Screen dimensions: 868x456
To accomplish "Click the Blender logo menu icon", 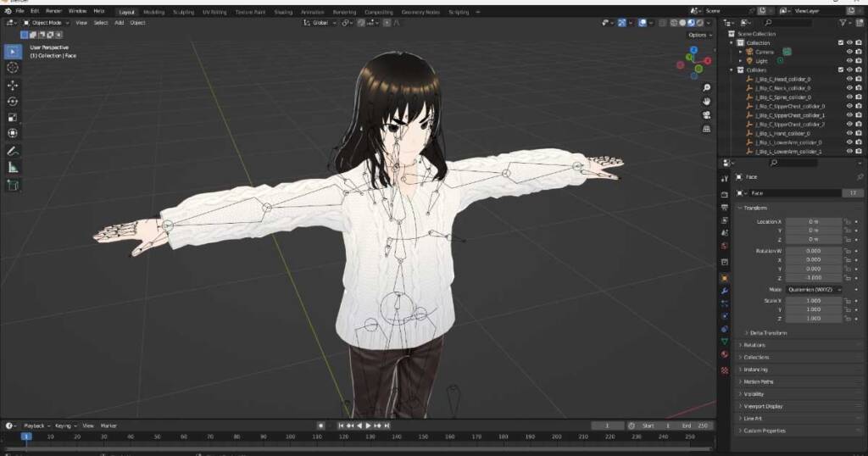I will tap(8, 11).
